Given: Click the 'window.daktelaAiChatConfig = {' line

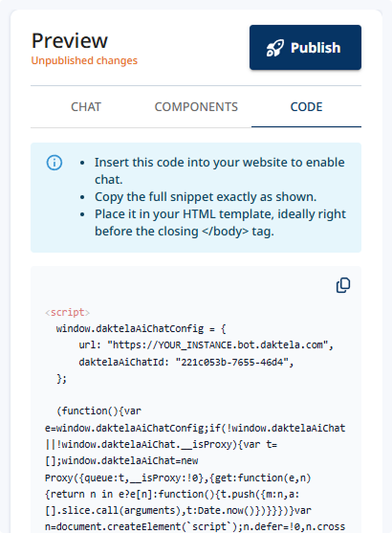Looking at the screenshot, I should click(x=141, y=329).
